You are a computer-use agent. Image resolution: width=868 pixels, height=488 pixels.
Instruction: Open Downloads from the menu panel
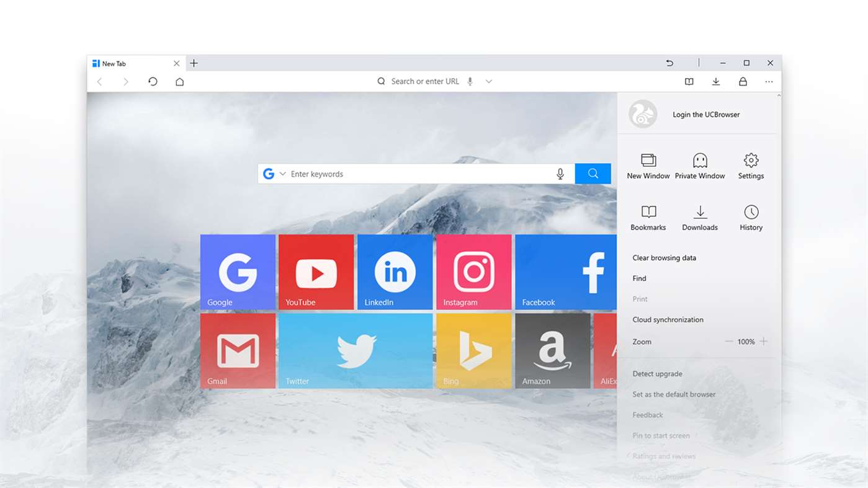click(x=700, y=218)
